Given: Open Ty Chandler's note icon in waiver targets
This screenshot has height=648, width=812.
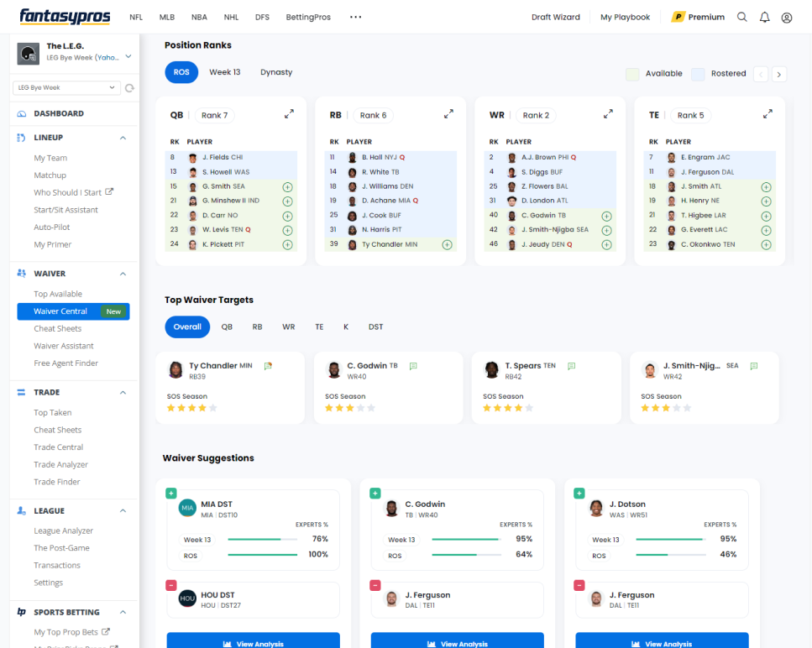Looking at the screenshot, I should 268,366.
